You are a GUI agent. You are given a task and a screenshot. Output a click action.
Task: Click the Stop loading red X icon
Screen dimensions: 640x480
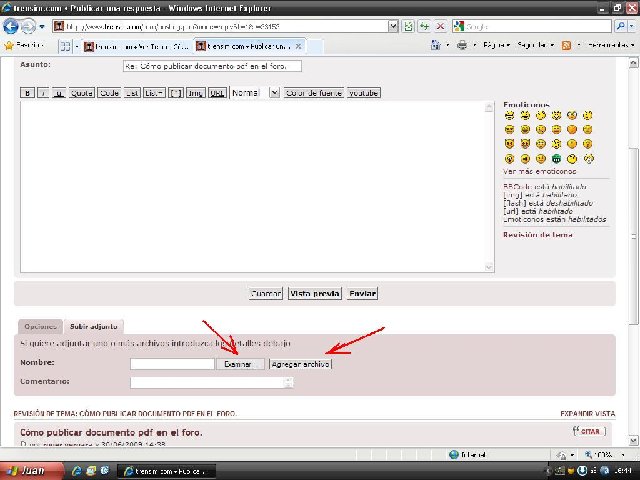[x=440, y=26]
